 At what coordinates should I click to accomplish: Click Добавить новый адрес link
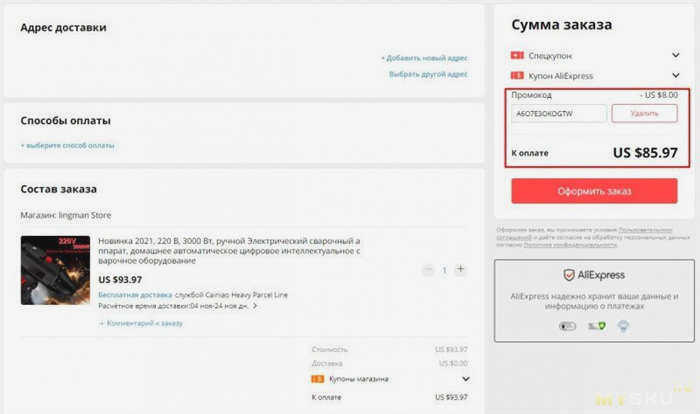tap(424, 58)
